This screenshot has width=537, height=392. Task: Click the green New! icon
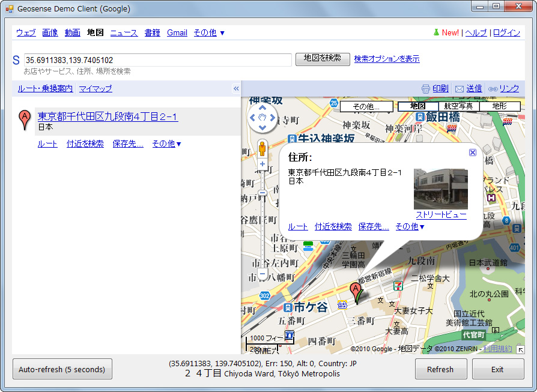pos(437,32)
